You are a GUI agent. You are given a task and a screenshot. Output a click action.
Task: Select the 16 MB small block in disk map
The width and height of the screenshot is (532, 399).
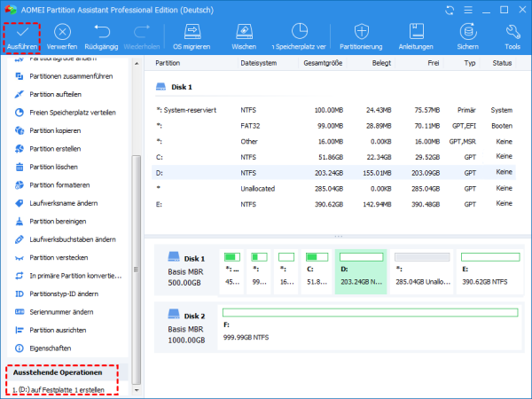286,271
